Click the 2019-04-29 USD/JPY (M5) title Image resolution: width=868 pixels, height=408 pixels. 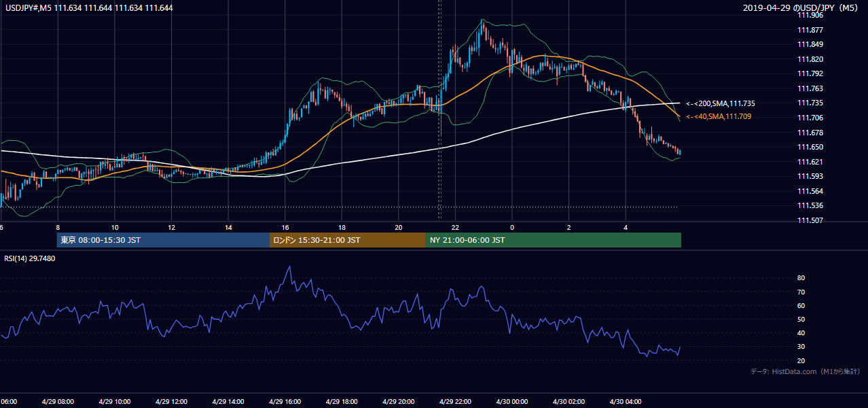801,7
